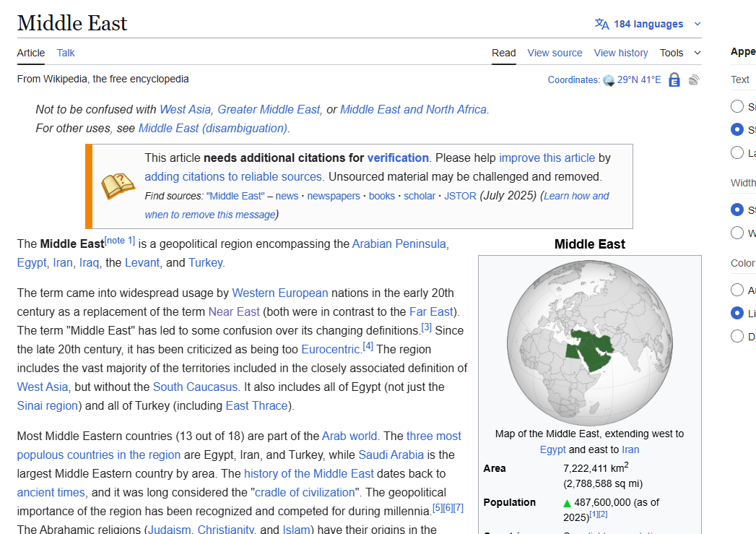756x534 pixels.
Task: Open the Arab world link
Action: coord(349,436)
